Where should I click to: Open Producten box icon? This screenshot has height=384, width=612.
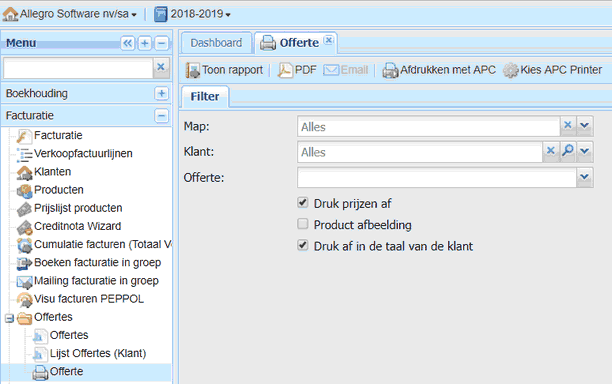pos(24,190)
